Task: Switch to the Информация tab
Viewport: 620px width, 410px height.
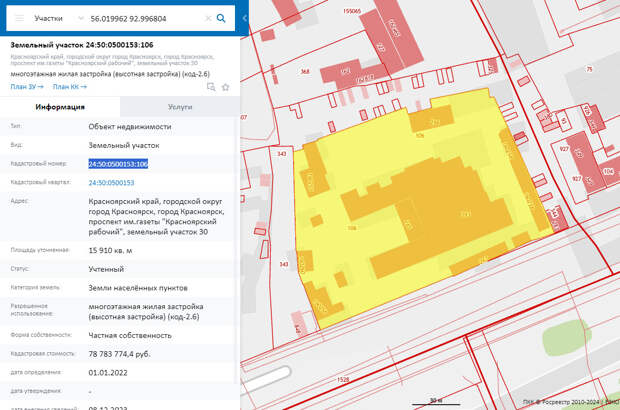Action: tap(60, 106)
